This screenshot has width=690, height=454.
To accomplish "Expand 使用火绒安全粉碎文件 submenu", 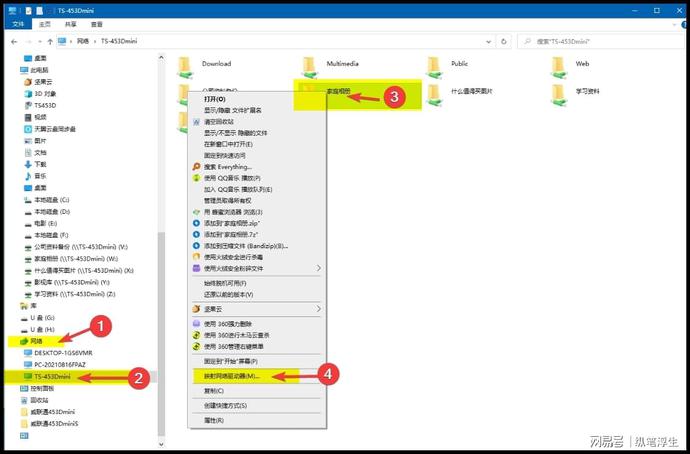I will click(319, 268).
